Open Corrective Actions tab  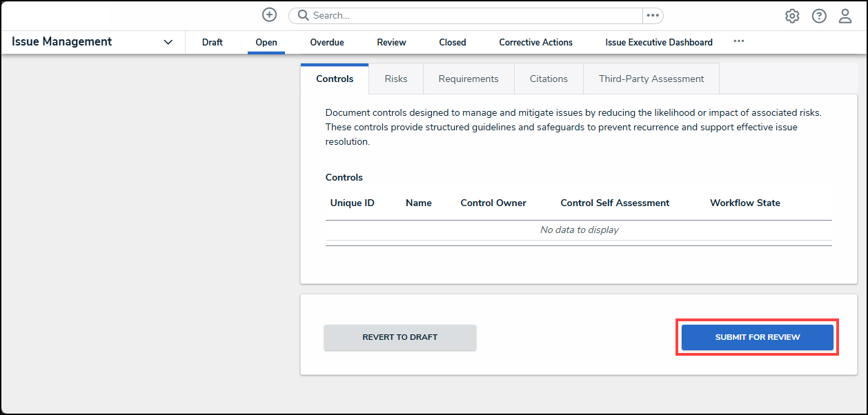[536, 42]
